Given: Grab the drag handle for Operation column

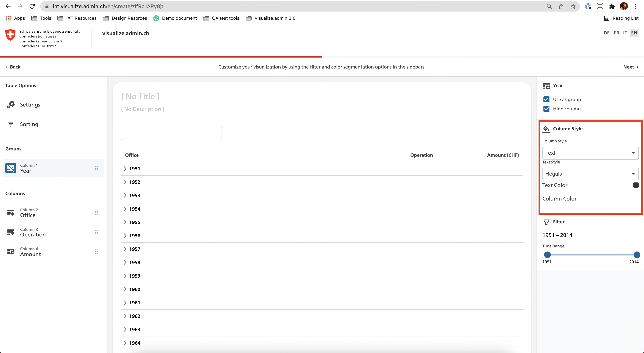Looking at the screenshot, I should (x=96, y=232).
